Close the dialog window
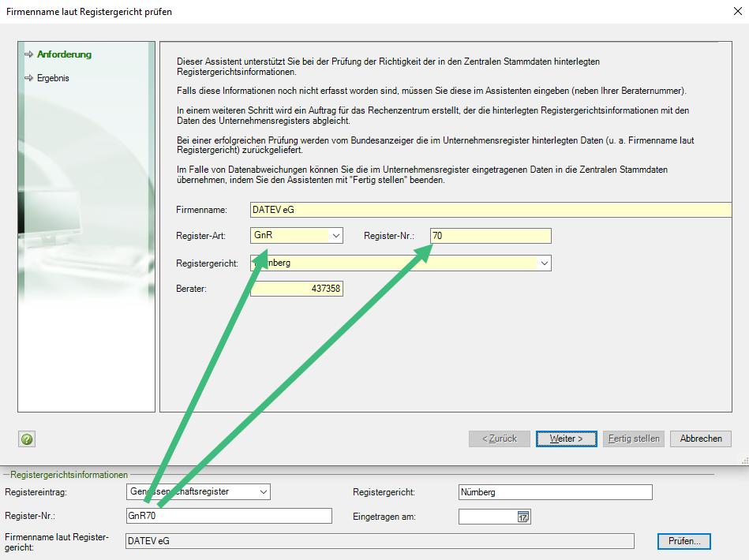The width and height of the screenshot is (749, 560). pyautogui.click(x=738, y=12)
